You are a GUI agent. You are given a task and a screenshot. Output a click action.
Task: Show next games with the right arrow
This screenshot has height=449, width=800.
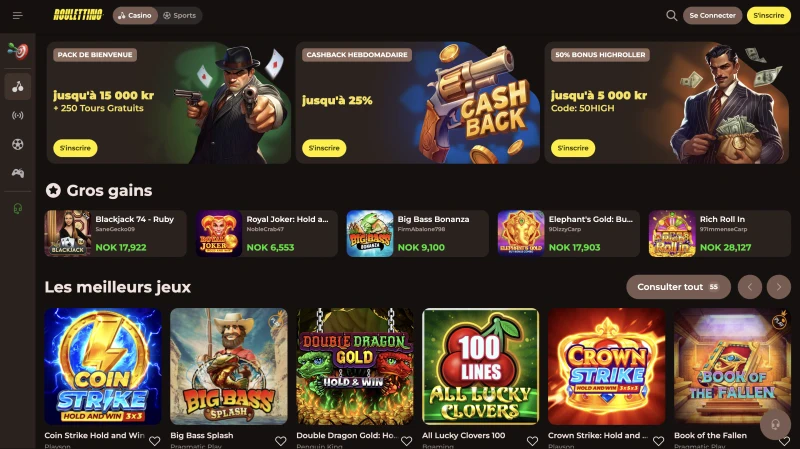(x=779, y=287)
